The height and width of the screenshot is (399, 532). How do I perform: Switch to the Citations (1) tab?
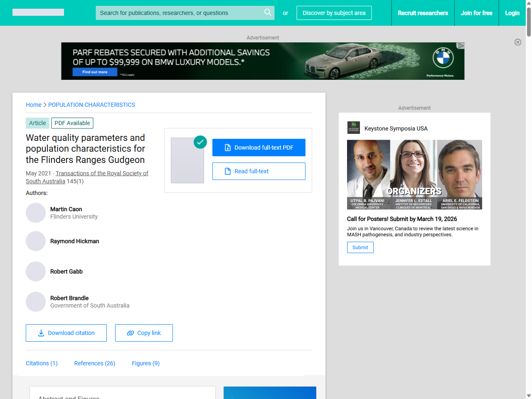[x=42, y=363]
